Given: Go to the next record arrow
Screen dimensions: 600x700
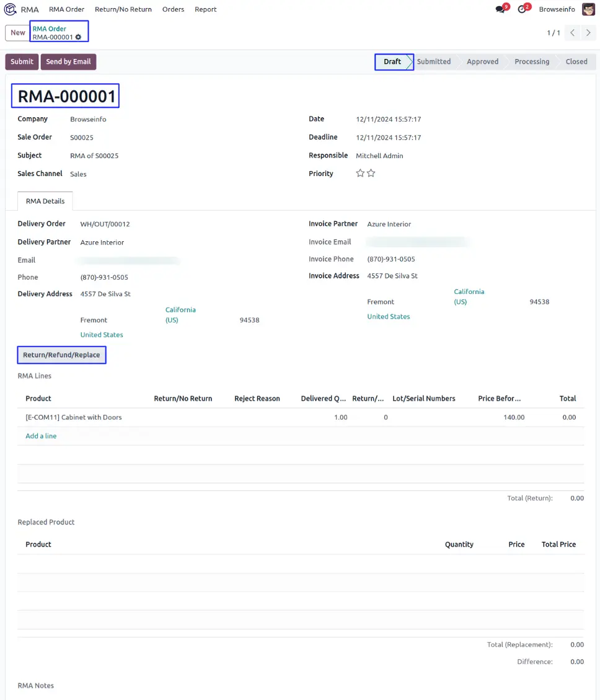Looking at the screenshot, I should click(x=588, y=33).
